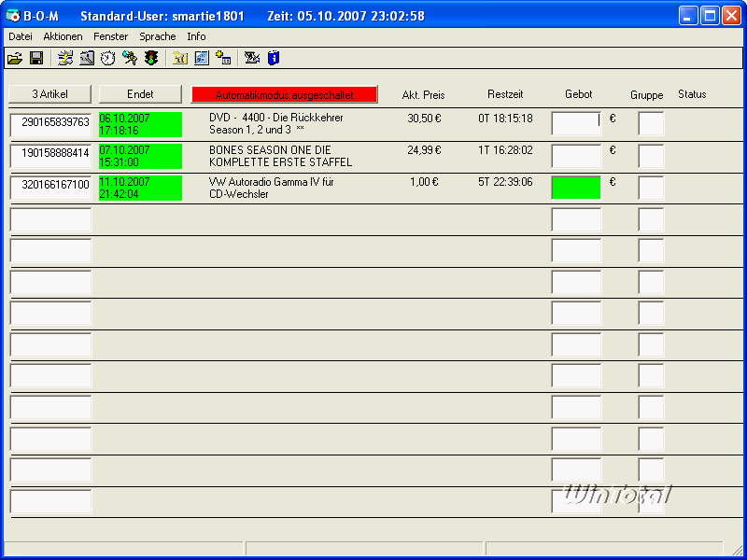Click the Restzeit column header
The image size is (747, 560).
505,94
